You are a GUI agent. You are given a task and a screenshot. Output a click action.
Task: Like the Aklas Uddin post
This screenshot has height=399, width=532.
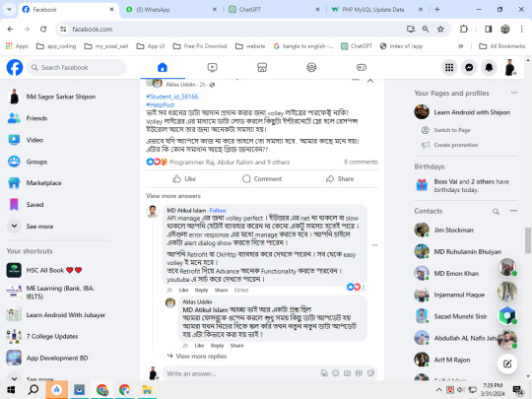pos(184,178)
